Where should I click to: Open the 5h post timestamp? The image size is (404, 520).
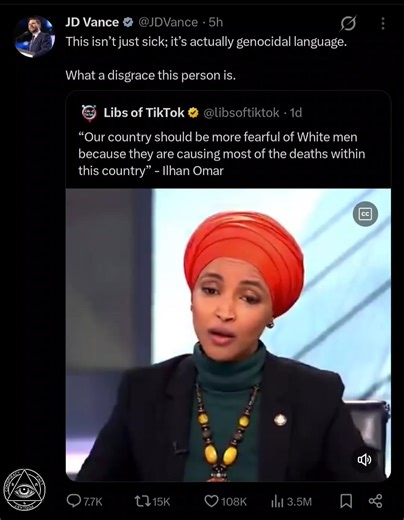[x=216, y=22]
